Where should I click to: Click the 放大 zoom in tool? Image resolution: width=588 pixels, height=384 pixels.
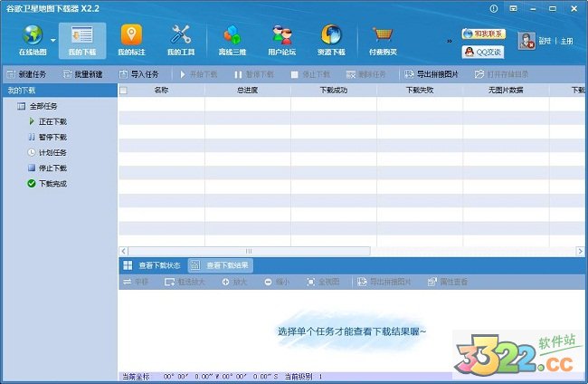pyautogui.click(x=234, y=282)
